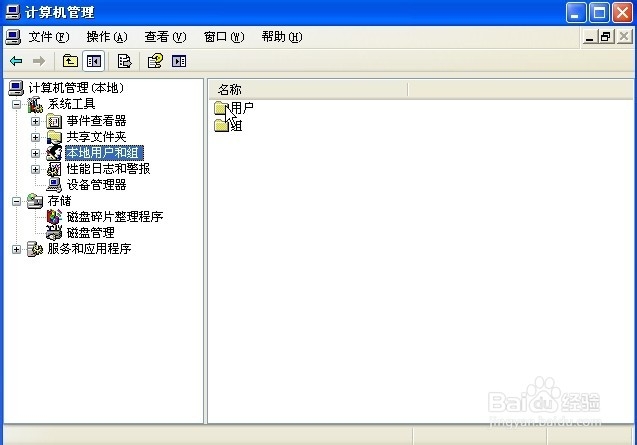Collapse the 系统工具 tree node
This screenshot has height=445, width=637.
pos(16,105)
